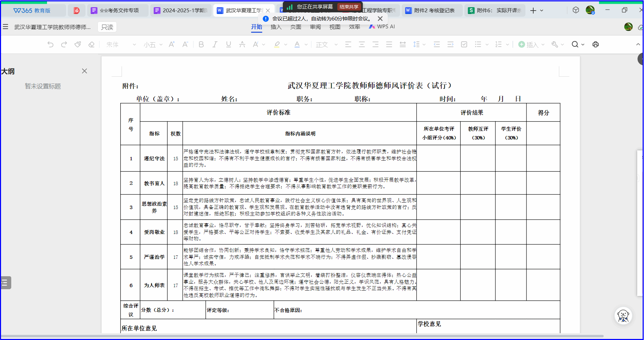Click the 只读 read-only button
644x340 pixels.
[x=107, y=27]
